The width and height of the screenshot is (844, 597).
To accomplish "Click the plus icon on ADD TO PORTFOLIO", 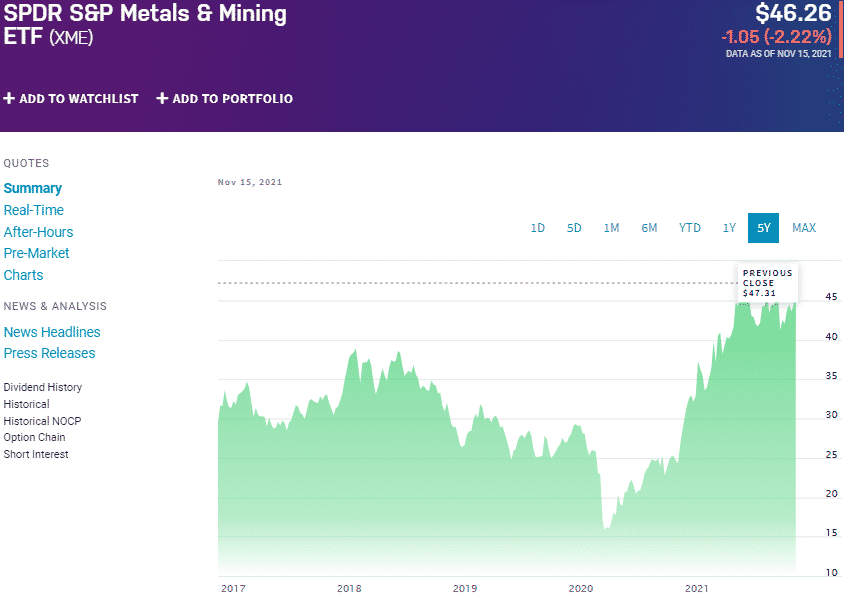I will click(161, 99).
